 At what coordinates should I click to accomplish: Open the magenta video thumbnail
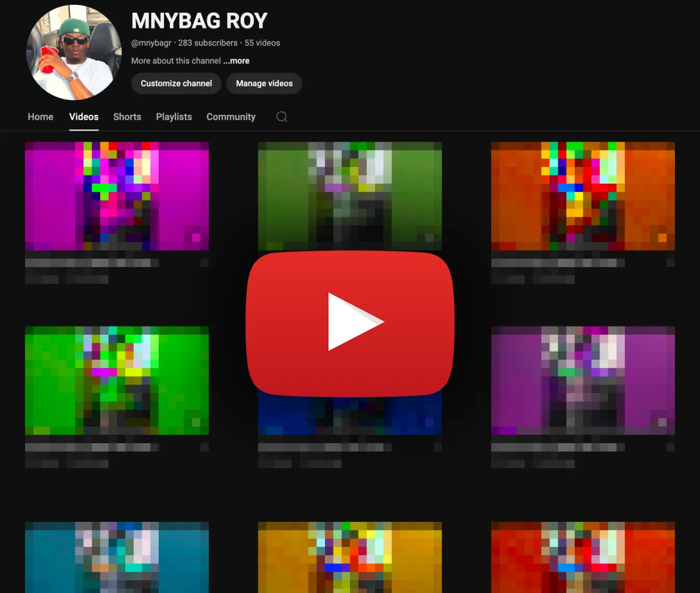117,196
